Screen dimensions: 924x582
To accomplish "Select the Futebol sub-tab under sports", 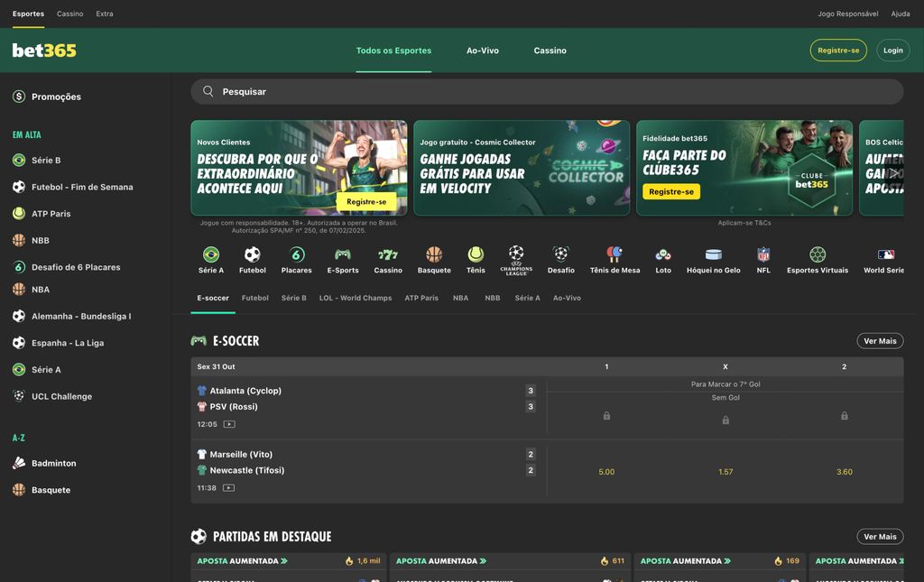I will [x=255, y=297].
